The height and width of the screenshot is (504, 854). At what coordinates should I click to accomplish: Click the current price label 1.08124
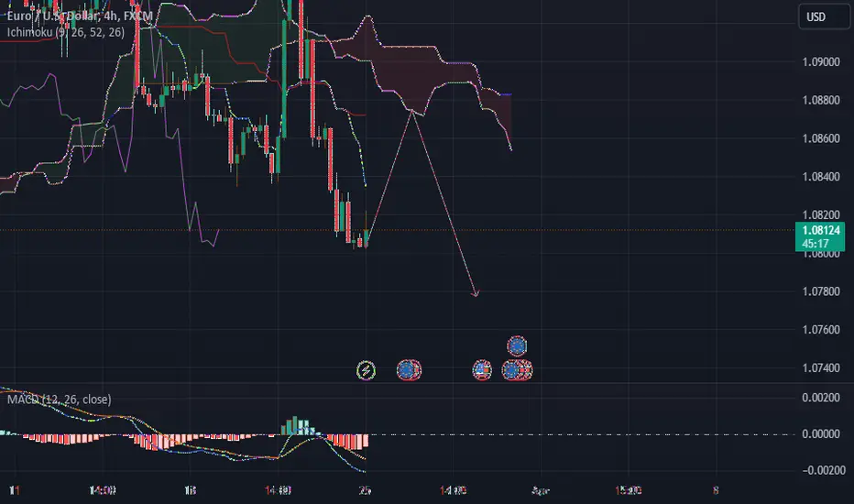821,231
